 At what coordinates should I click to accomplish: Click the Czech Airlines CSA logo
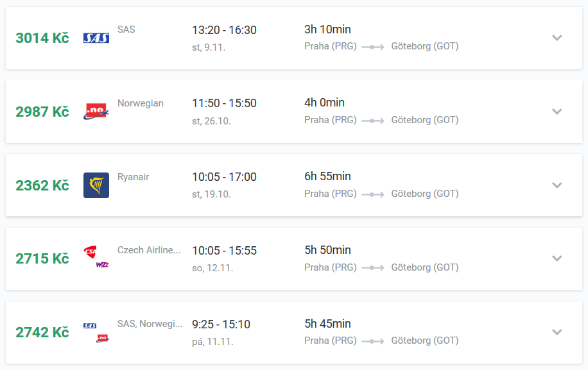(90, 252)
